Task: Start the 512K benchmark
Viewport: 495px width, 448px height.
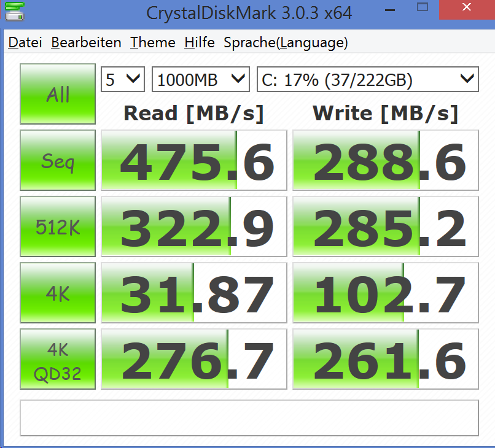Action: click(x=58, y=226)
